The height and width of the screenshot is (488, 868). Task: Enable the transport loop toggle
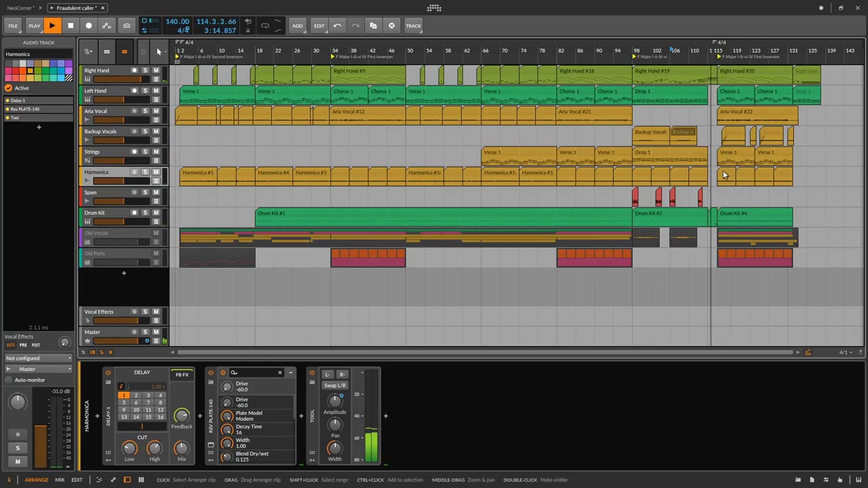[265, 26]
